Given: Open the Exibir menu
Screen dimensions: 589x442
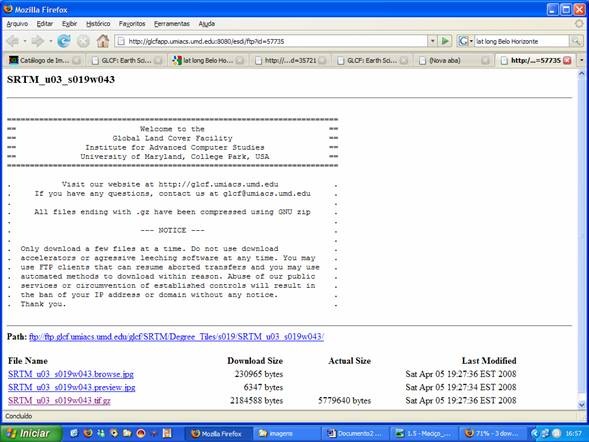Looking at the screenshot, I should point(69,24).
